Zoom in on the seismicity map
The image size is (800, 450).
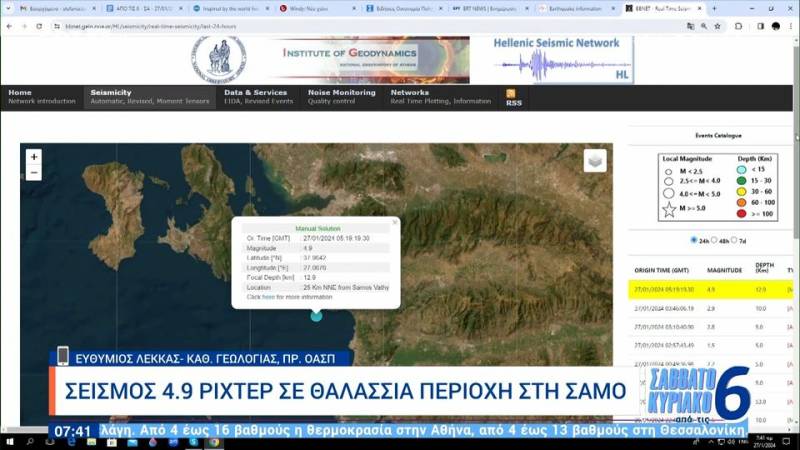[34, 157]
